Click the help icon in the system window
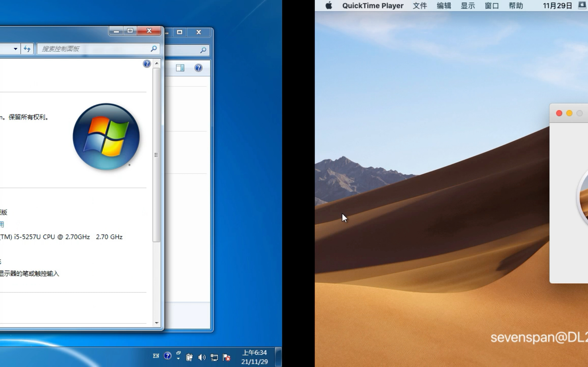 pos(147,64)
